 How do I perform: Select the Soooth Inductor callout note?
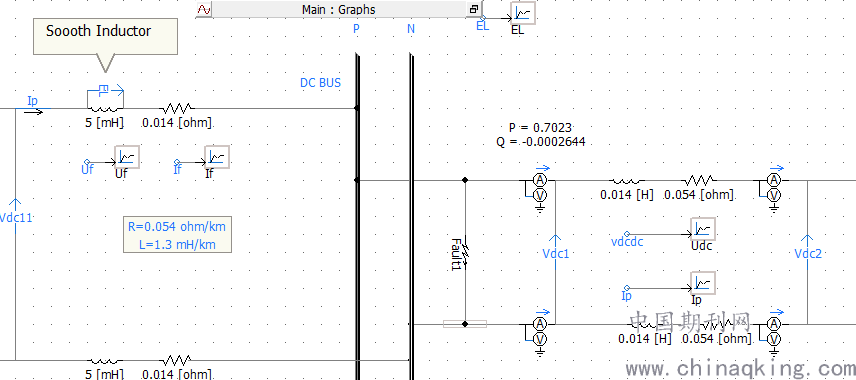[x=105, y=37]
